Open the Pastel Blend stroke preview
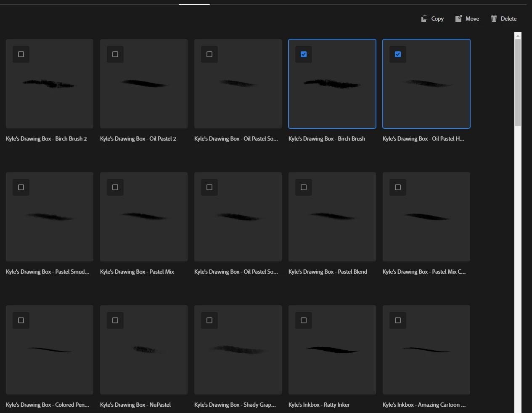The image size is (532, 413). tap(332, 217)
